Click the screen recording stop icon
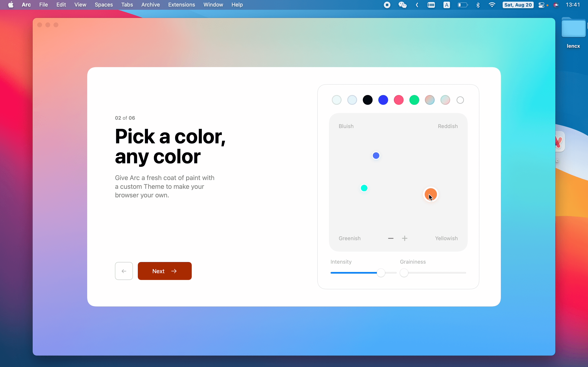Viewport: 588px width, 367px height. [x=387, y=5]
